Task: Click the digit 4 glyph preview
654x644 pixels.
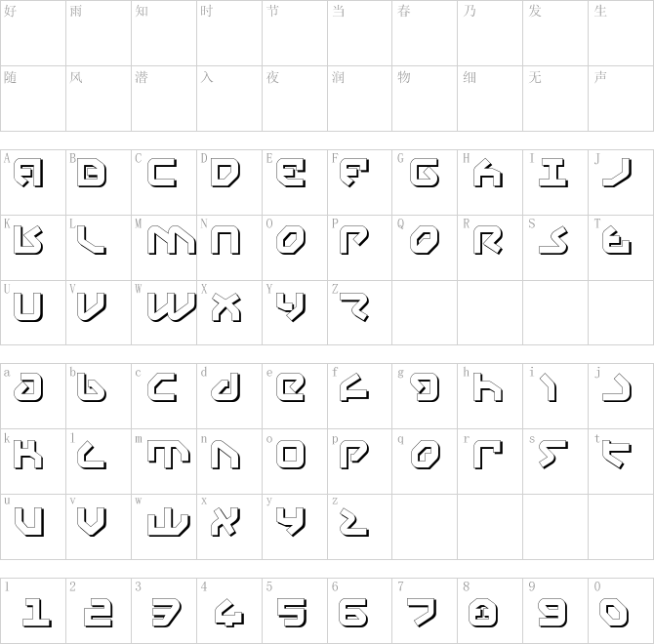Action: [229, 612]
